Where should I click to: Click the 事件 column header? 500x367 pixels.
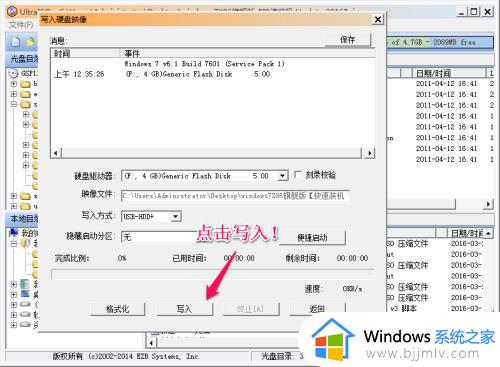pyautogui.click(x=247, y=53)
